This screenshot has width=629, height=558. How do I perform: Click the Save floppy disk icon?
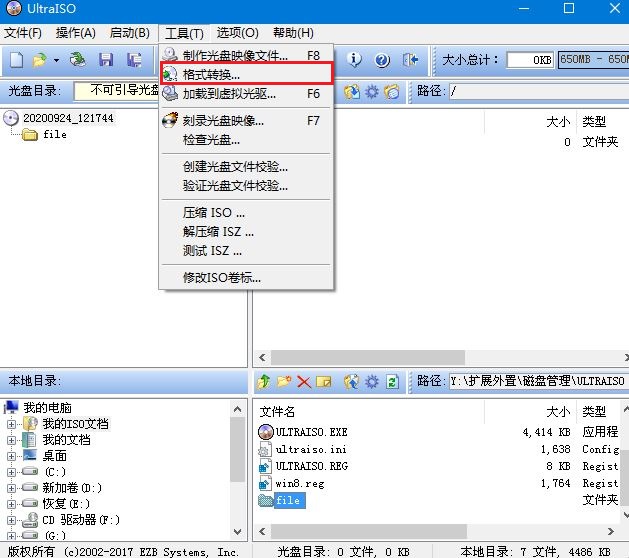point(106,60)
